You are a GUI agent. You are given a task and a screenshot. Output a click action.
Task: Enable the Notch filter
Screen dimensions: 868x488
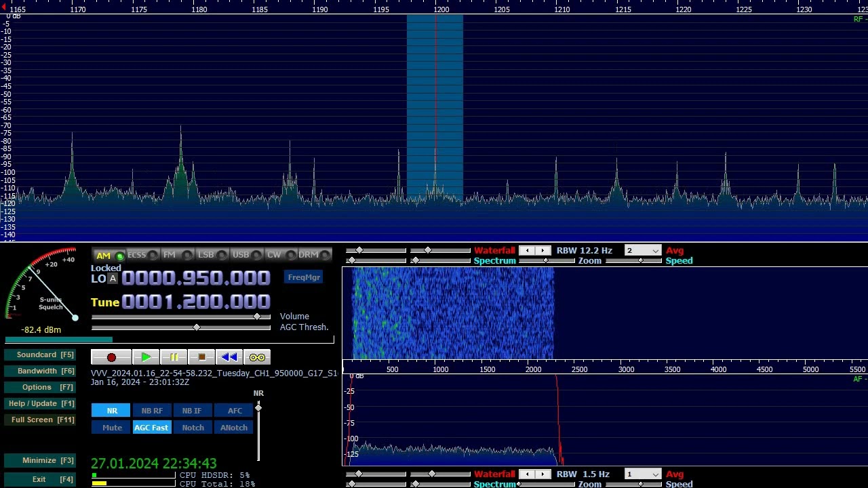pyautogui.click(x=192, y=428)
